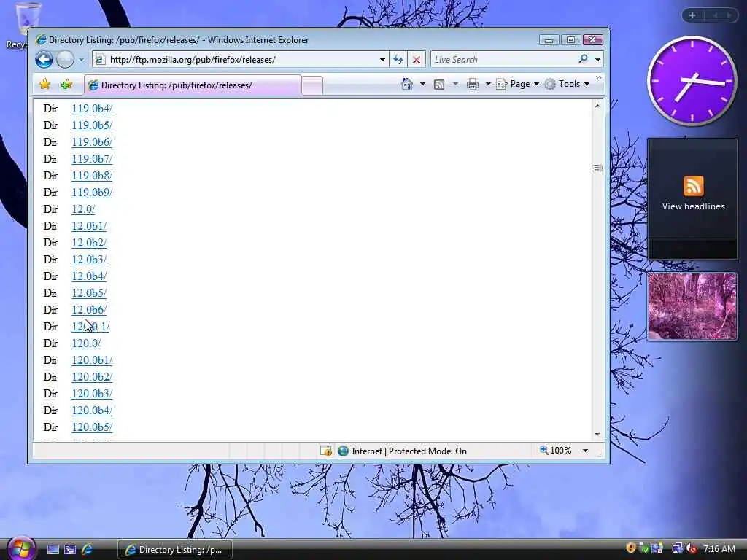Open the 119.0b4/ directory link
The image size is (747, 560).
tap(92, 109)
